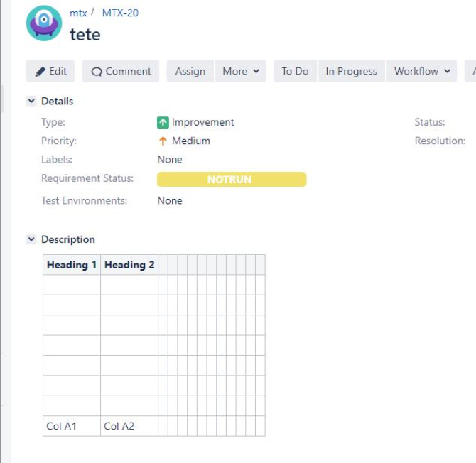
Task: Click the pencil icon on Edit button
Action: pos(40,71)
